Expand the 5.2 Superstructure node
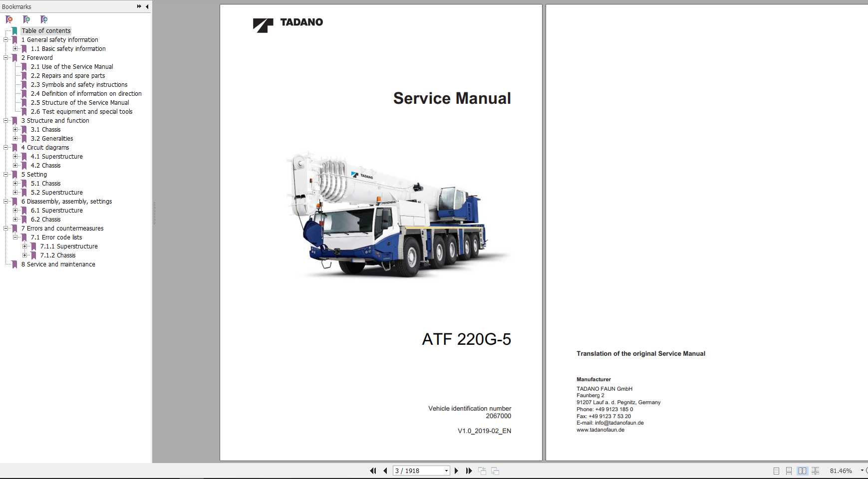The width and height of the screenshot is (868, 479). 15,193
